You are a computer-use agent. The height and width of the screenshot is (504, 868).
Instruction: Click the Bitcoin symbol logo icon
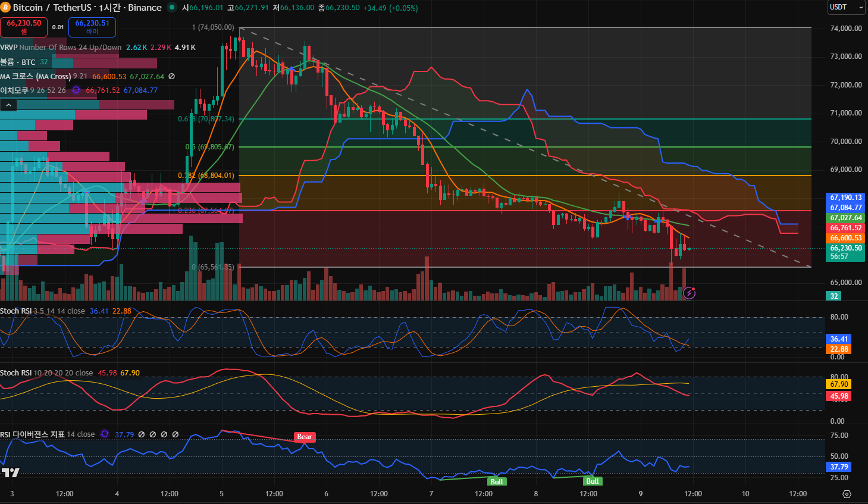click(x=5, y=8)
